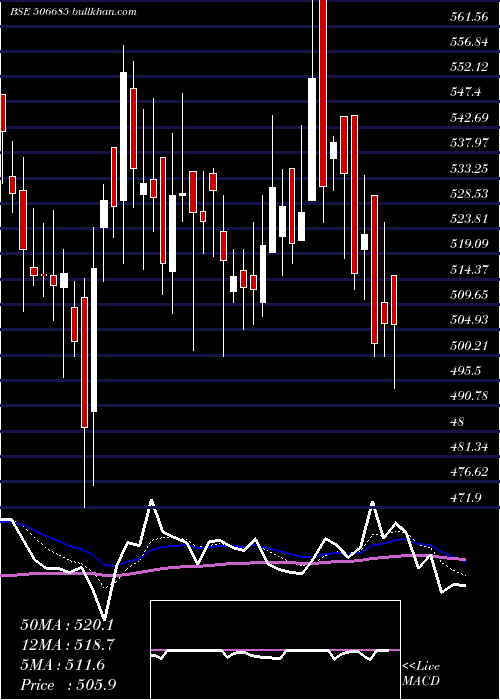500x700 pixels.
Task: Click the 12MA : 518.7 readout
Action: 67,645
